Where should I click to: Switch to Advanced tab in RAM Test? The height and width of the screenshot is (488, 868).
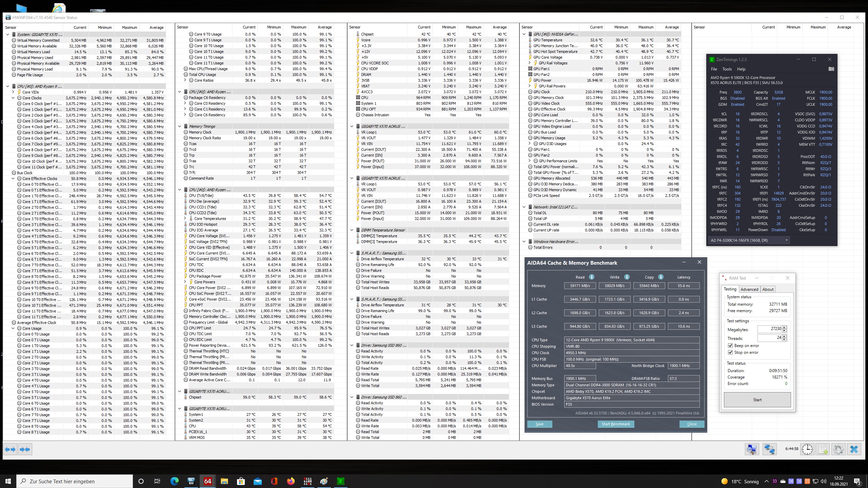coord(749,289)
